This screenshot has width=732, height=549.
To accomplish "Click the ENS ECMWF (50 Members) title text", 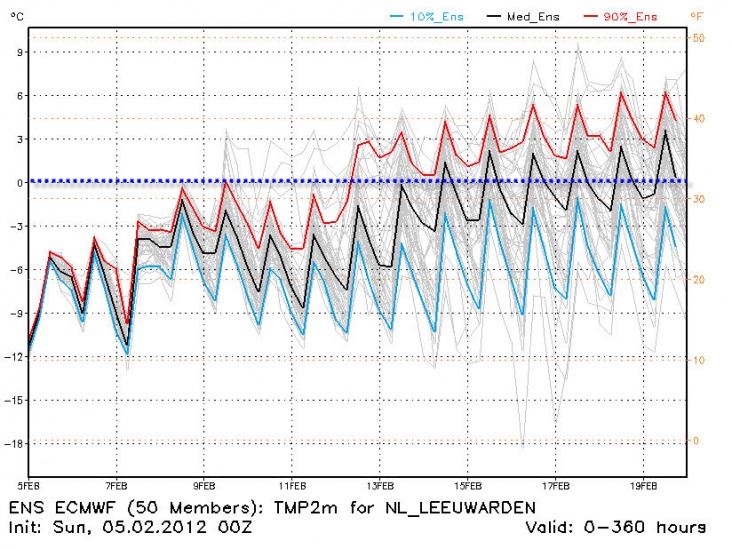I will (136, 508).
